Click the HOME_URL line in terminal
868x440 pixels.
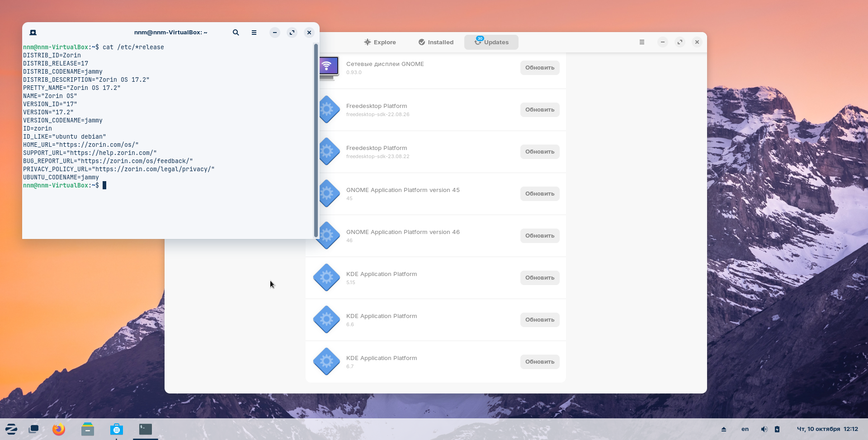click(81, 145)
